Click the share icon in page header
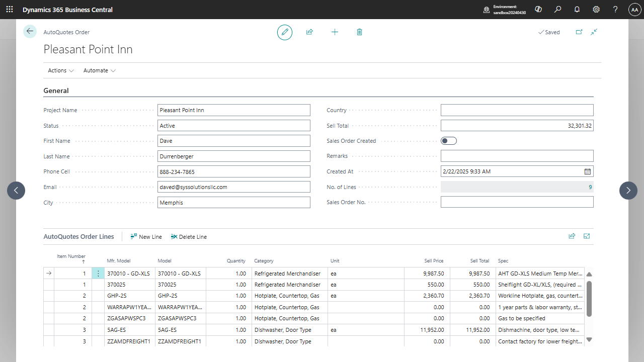The image size is (644, 362). 309,32
